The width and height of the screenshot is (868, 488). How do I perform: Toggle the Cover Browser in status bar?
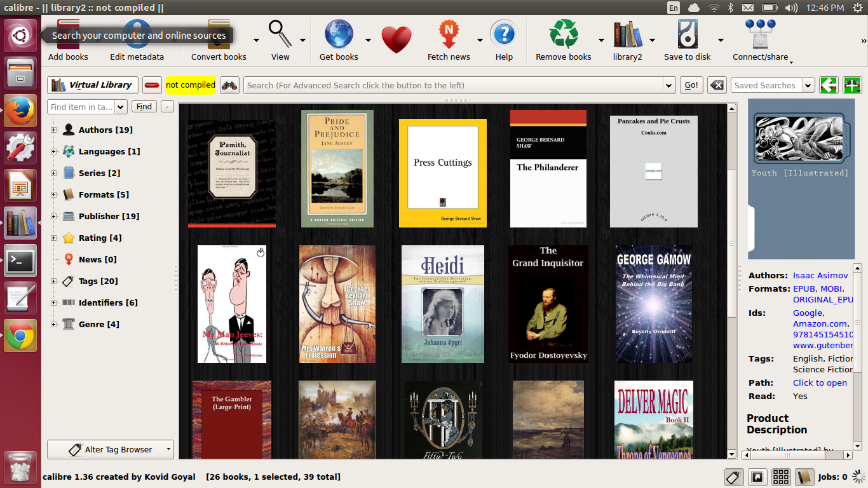click(757, 477)
